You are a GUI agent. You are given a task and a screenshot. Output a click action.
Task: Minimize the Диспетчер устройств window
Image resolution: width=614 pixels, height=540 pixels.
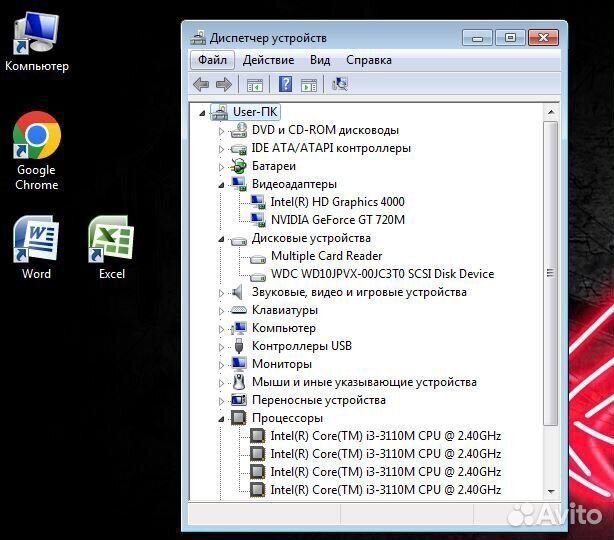(477, 38)
